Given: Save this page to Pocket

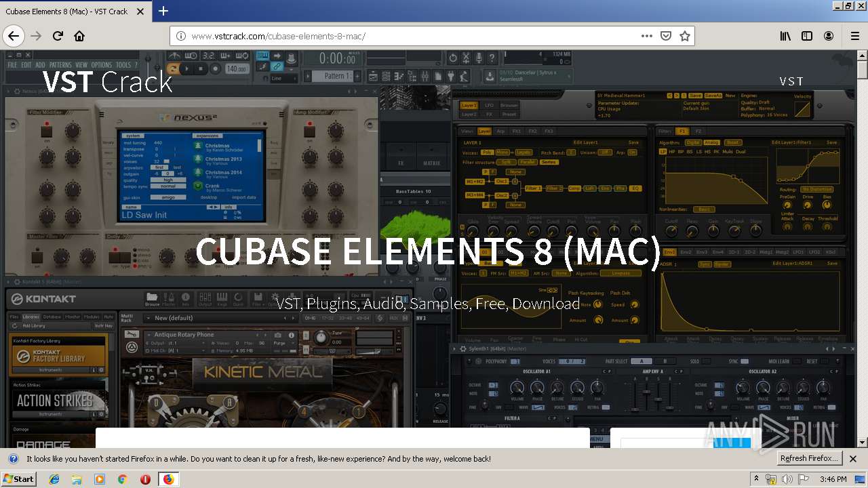Looking at the screenshot, I should [x=666, y=36].
